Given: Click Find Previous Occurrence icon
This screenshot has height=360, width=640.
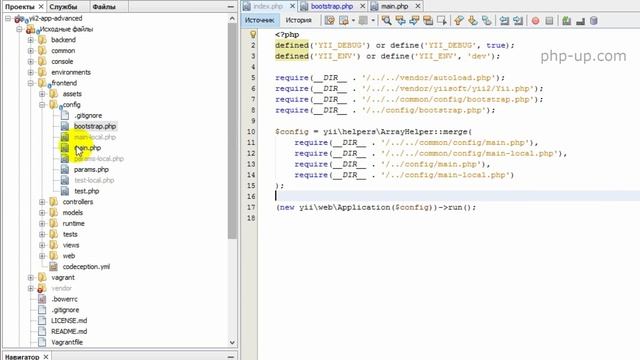Looking at the screenshot, I should (400, 20).
